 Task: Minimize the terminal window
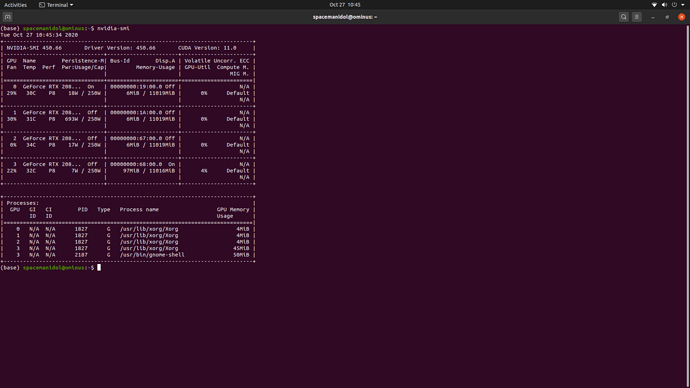coord(653,17)
